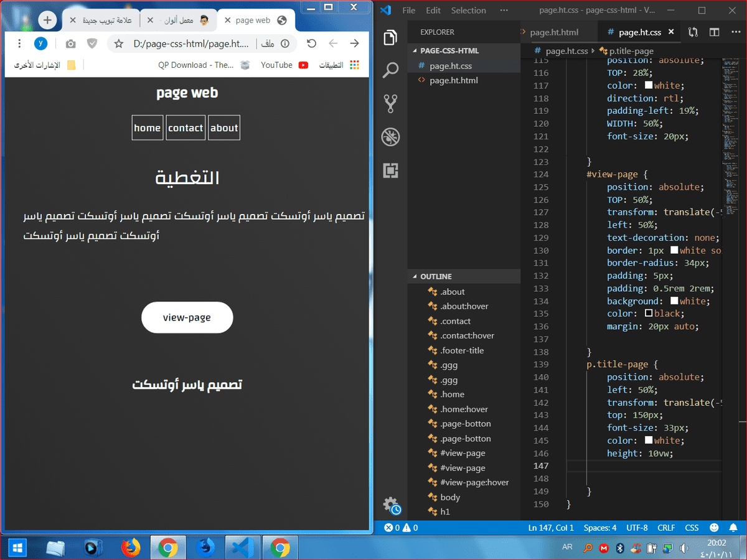Open the YouTube bookmark
The width and height of the screenshot is (747, 560).
(x=284, y=65)
